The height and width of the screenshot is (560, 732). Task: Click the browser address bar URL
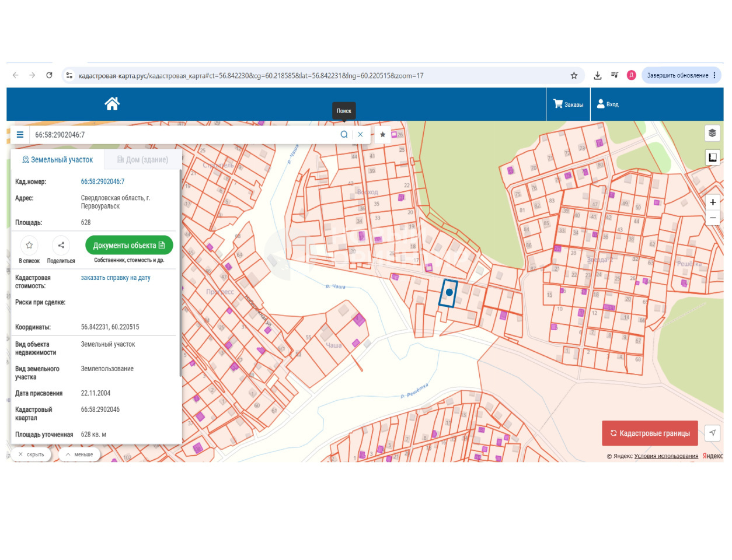click(251, 76)
